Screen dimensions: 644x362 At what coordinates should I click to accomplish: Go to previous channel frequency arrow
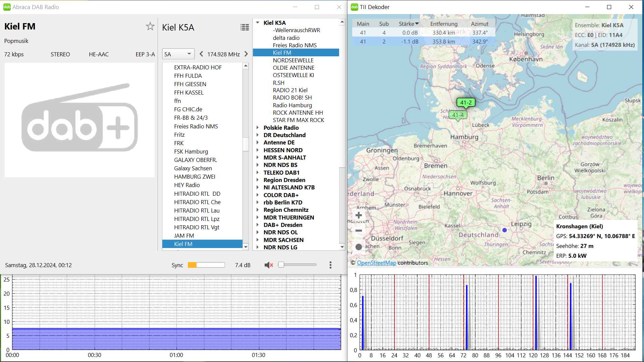[201, 54]
